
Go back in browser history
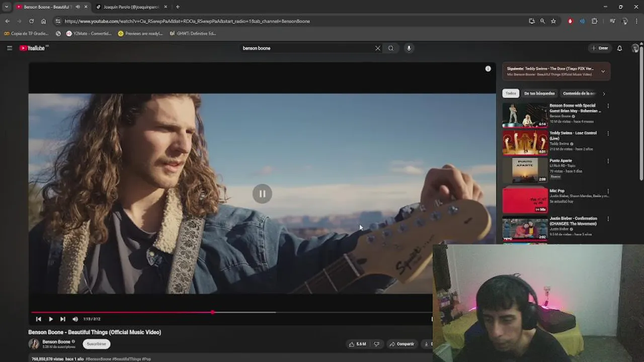click(7, 21)
